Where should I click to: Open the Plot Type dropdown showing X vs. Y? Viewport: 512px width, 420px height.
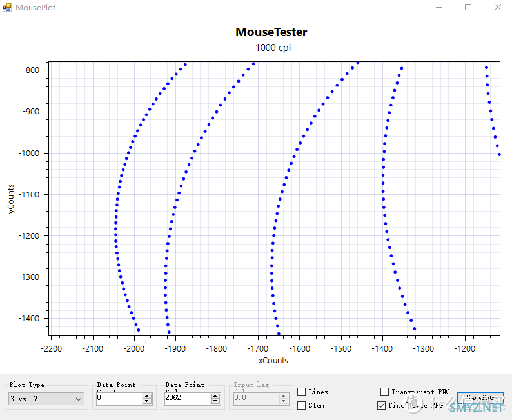click(46, 399)
